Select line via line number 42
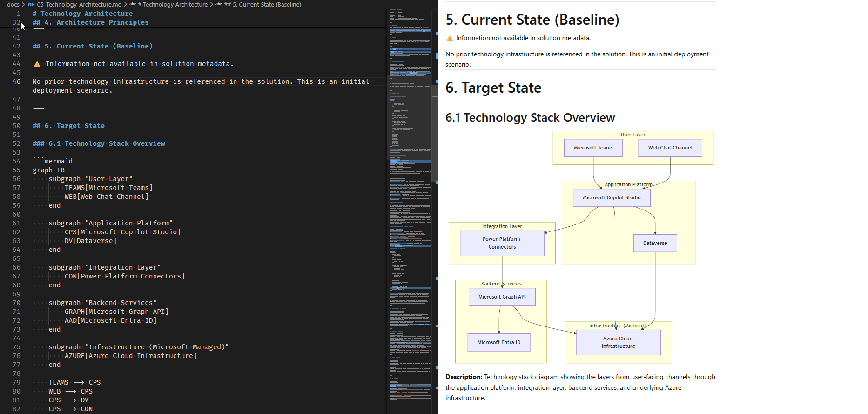Screen dimensions: 868x414 coord(16,46)
